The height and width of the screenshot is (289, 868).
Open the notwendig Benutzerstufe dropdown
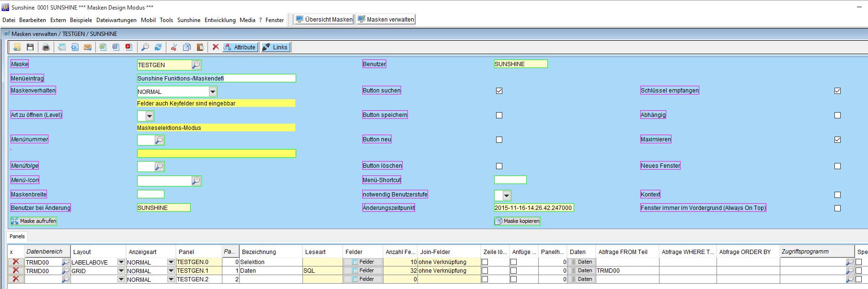[x=507, y=196]
